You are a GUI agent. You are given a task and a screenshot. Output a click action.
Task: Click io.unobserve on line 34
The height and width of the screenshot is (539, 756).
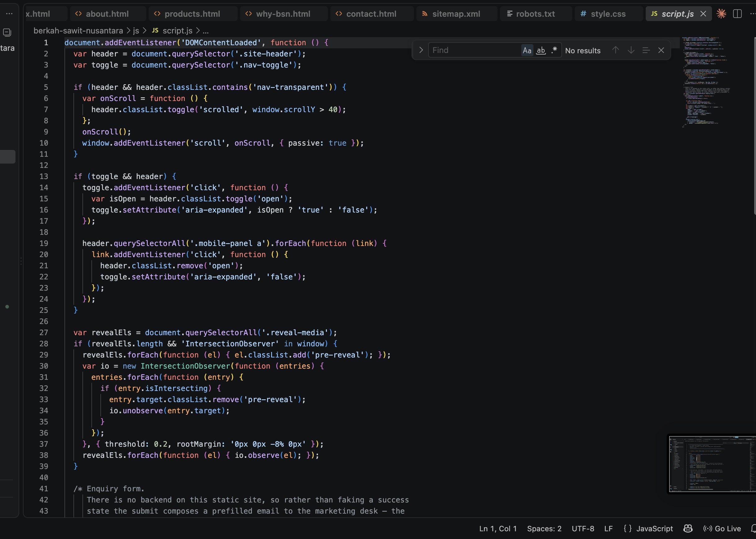[x=136, y=411]
